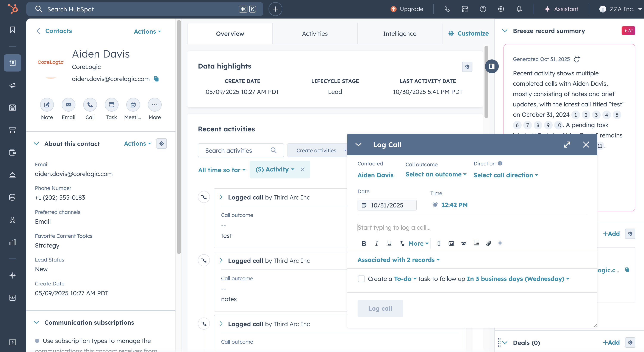Open Meeting scheduling icon
This screenshot has width=644, height=352.
coord(133,105)
